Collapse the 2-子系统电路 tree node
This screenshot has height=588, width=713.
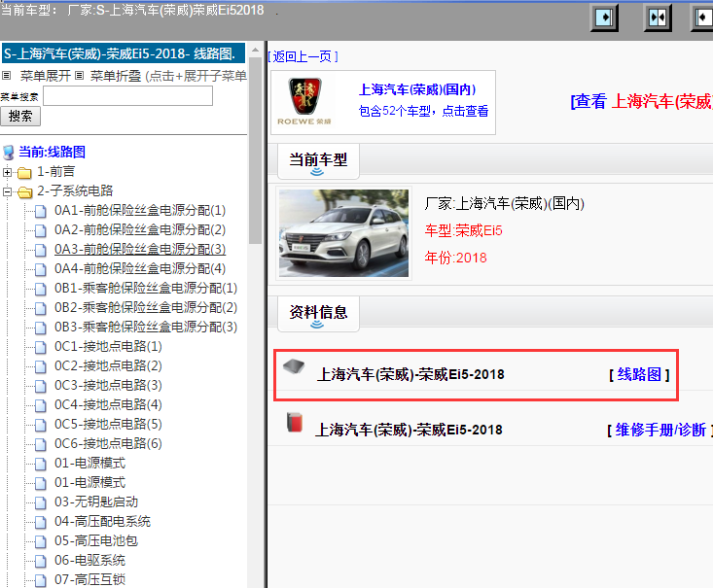(x=7, y=191)
